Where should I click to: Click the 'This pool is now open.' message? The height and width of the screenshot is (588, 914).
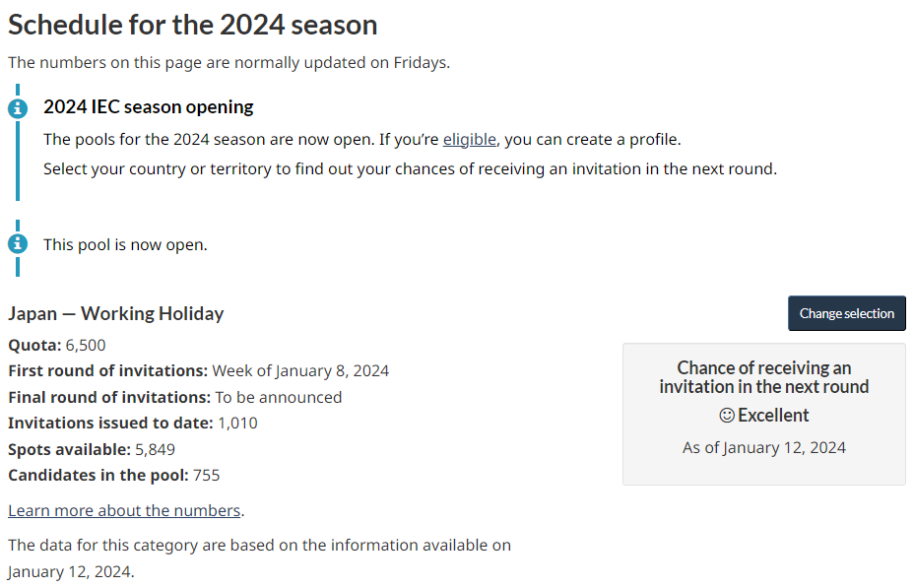click(x=125, y=245)
